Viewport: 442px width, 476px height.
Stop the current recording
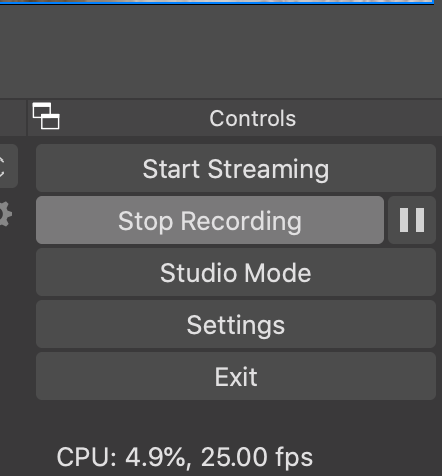tap(210, 220)
